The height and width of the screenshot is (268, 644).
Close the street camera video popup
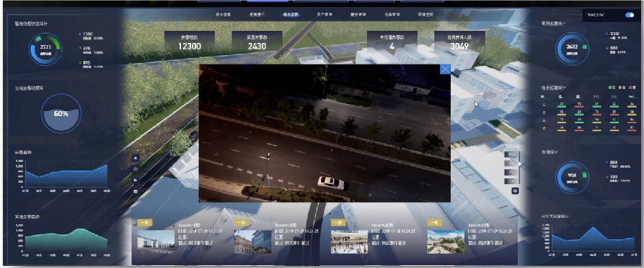tap(445, 69)
